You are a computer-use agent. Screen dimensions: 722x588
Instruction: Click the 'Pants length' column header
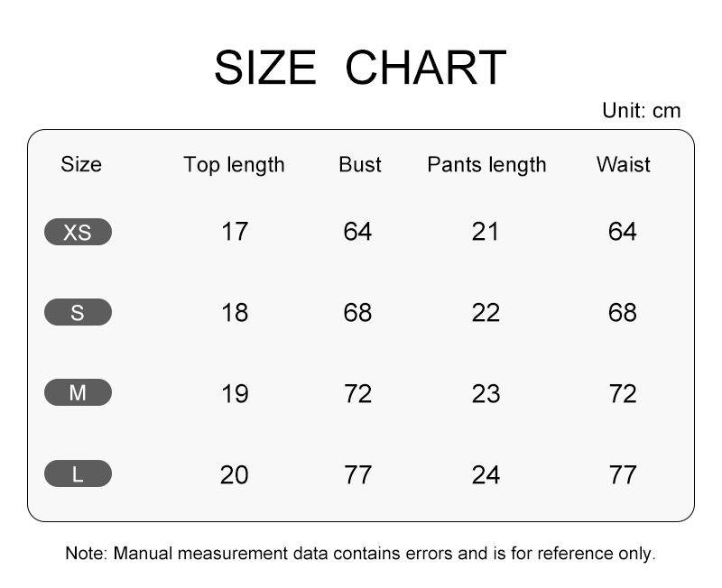(x=486, y=164)
